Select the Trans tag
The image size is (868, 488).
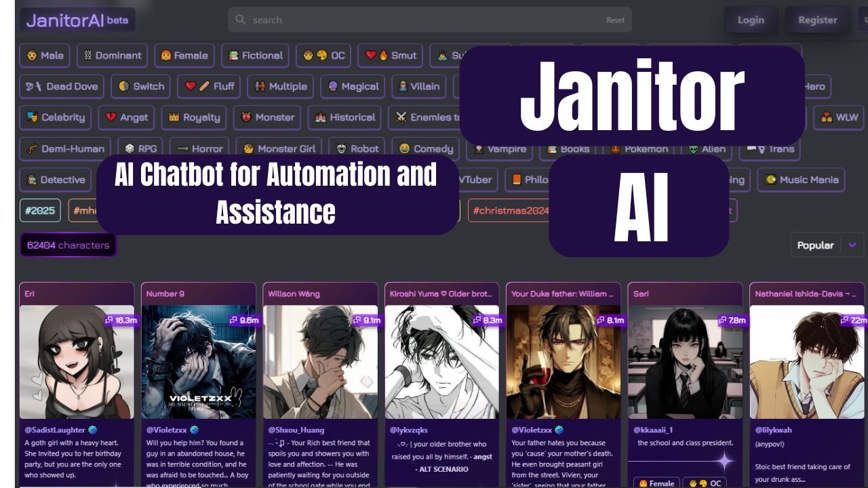[770, 149]
